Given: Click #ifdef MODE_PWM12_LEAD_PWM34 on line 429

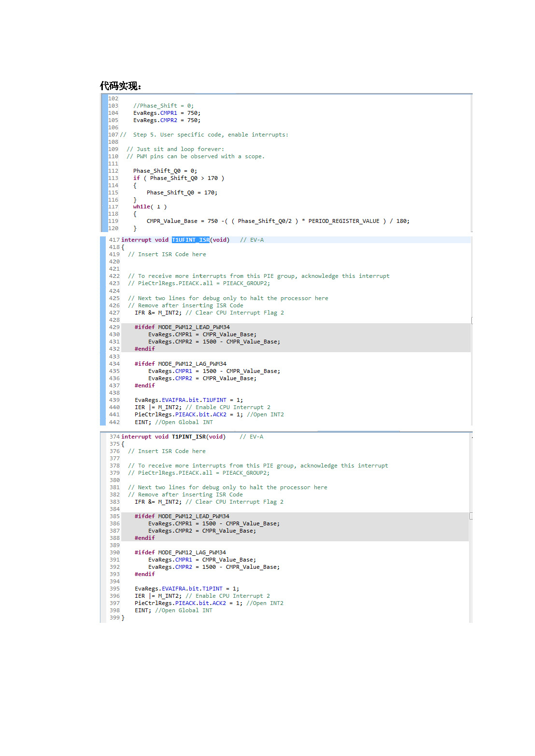Looking at the screenshot, I should [182, 327].
